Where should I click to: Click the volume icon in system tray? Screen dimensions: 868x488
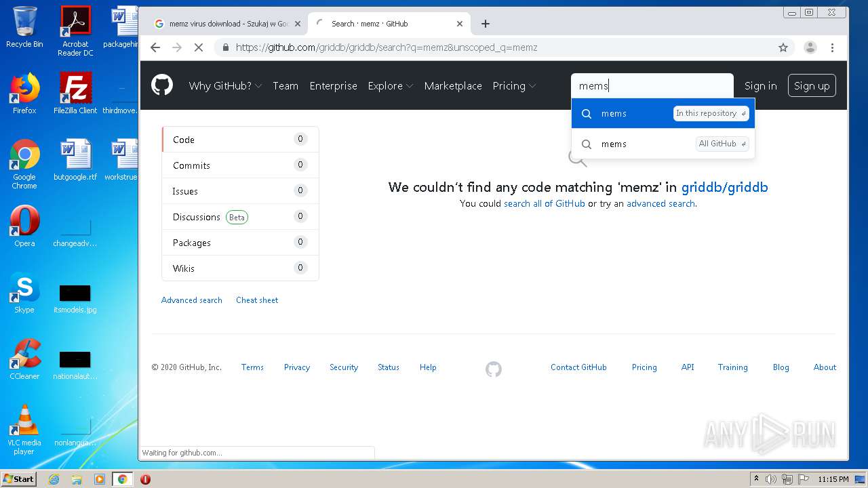771,479
